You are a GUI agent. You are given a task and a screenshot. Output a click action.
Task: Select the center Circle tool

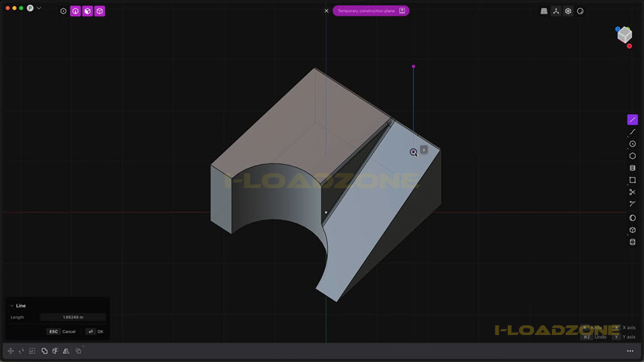click(x=633, y=144)
